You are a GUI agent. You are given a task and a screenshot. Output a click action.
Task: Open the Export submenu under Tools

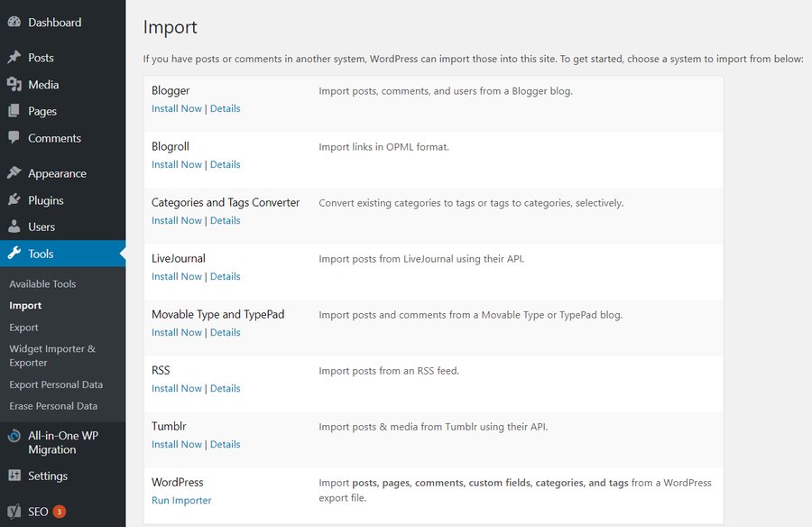[x=24, y=327]
